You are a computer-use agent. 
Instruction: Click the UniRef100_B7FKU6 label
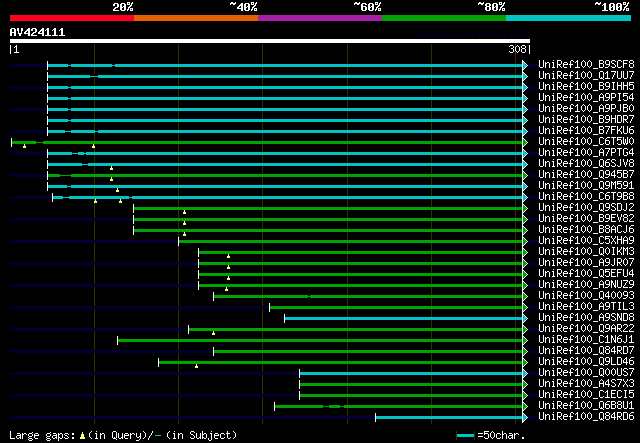pos(586,130)
